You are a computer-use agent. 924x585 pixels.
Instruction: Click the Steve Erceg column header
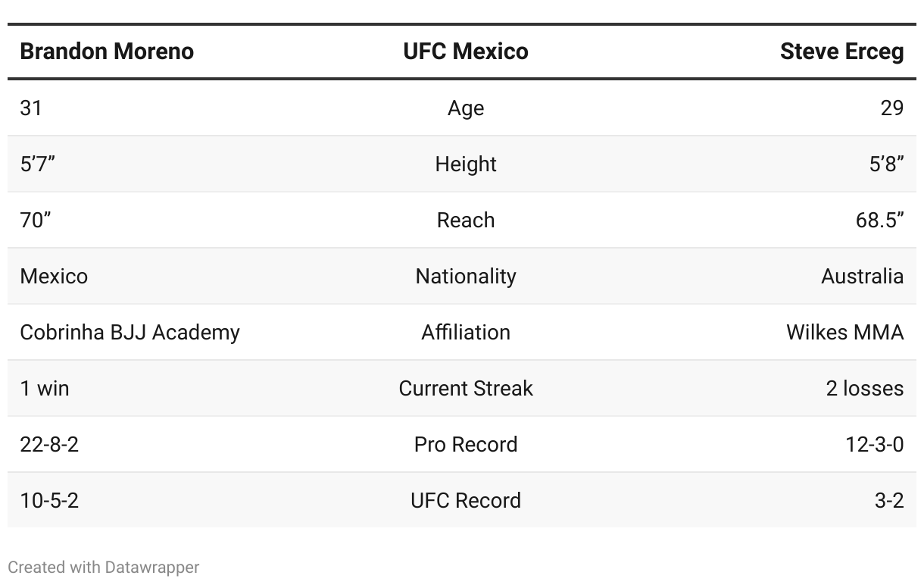(841, 52)
